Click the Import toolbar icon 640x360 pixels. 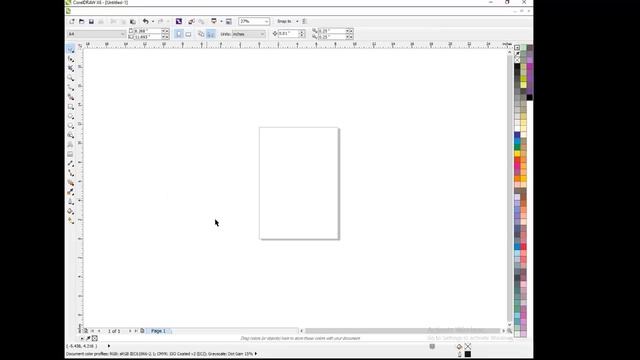coord(191,21)
